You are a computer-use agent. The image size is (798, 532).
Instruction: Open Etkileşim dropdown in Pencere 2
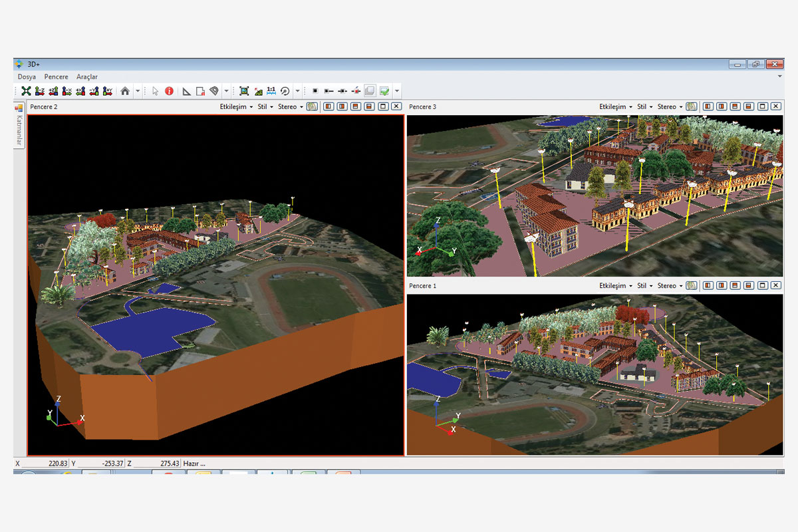[x=236, y=106]
